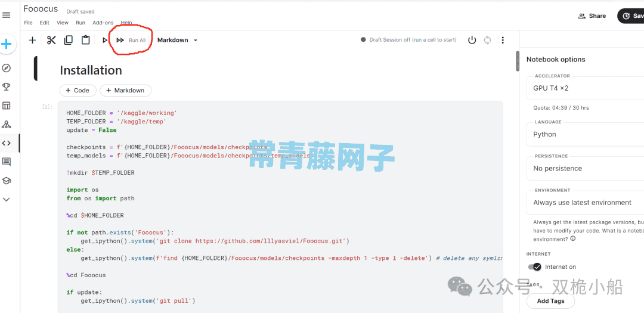Viewport: 644px width, 313px height.
Task: Click the !mkdir $TEMP_FOLDER code line
Action: 100,173
